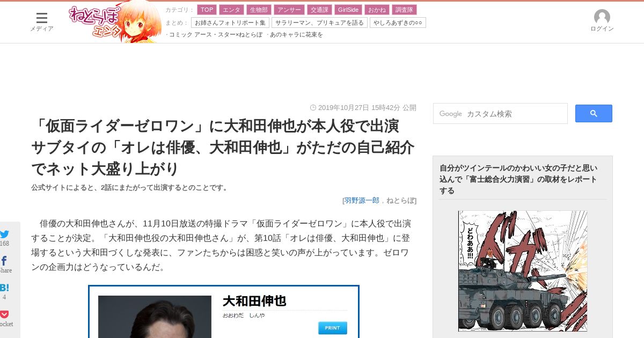Screen dimensions: 644x338
Task: Share article via Twitter icon
Action: click(x=5, y=234)
